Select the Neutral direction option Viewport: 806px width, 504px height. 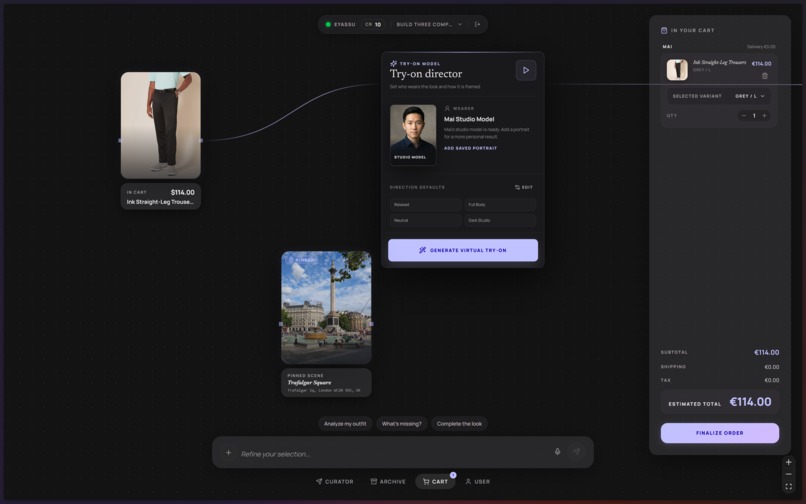pyautogui.click(x=425, y=220)
